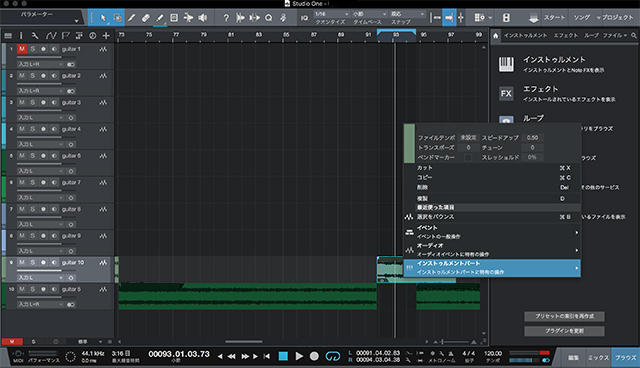Select the Range tool
Image resolution: width=640 pixels, height=368 pixels.
[117, 18]
